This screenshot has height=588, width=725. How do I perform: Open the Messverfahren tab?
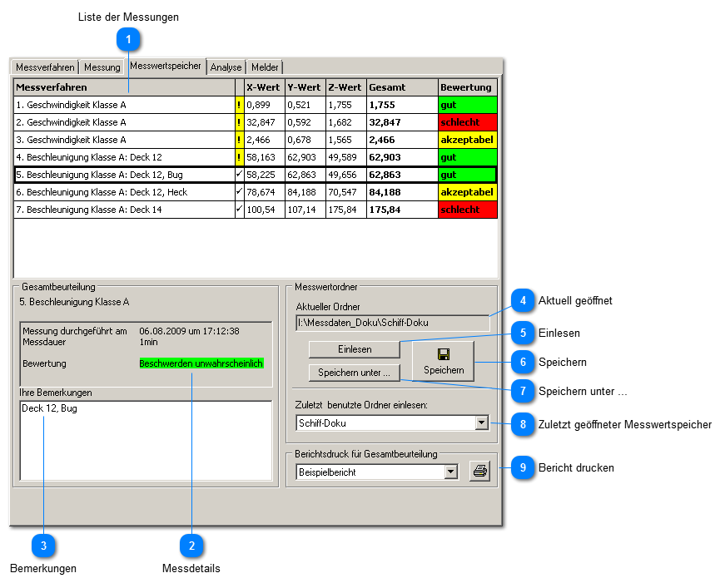(45, 67)
